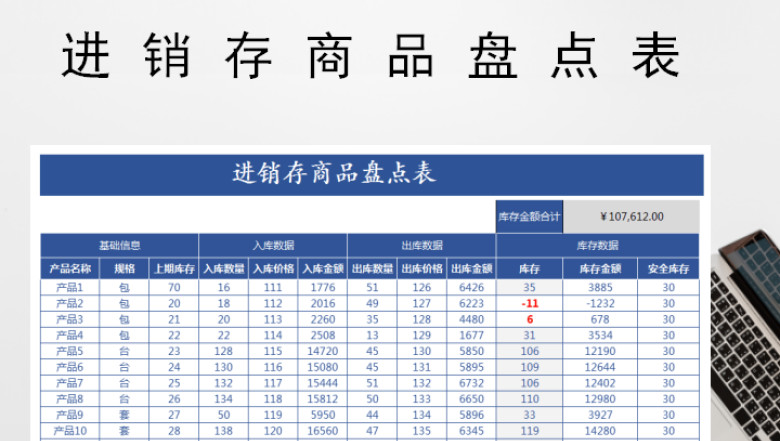Select 出库金额 cell 6732
This screenshot has width=780, height=441.
pos(472,383)
